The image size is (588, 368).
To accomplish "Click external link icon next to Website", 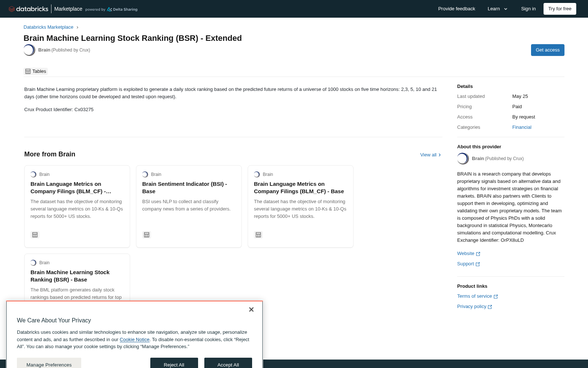I will 478,254.
